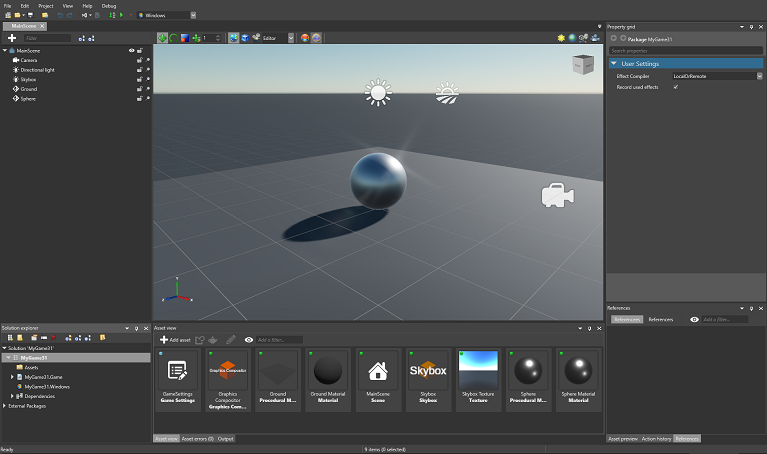This screenshot has width=767, height=454.
Task: Toggle lock on Sphere entity
Action: [139, 99]
